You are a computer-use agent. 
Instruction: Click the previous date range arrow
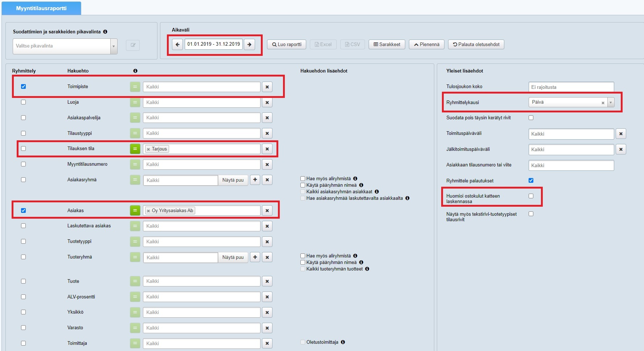pos(177,45)
